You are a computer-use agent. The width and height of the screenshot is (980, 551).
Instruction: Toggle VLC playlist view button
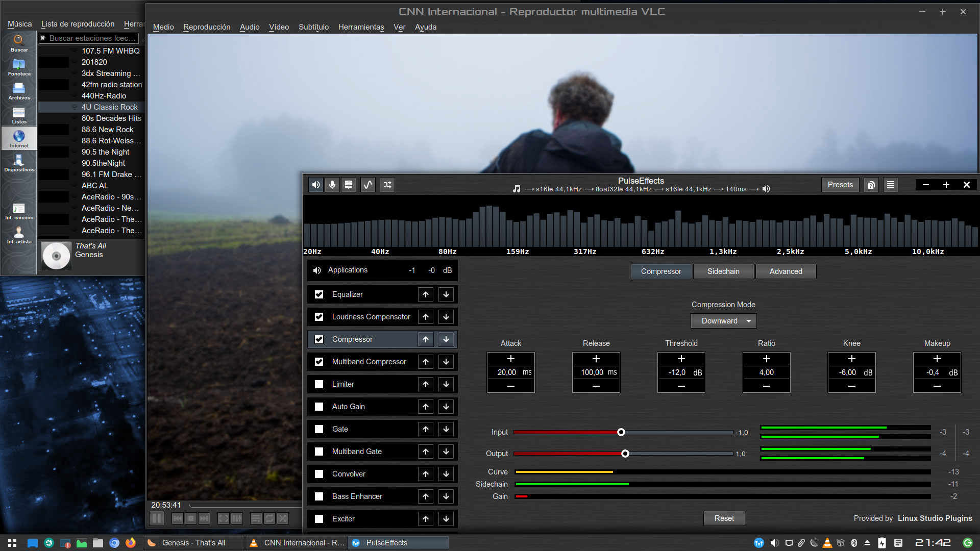click(x=256, y=518)
